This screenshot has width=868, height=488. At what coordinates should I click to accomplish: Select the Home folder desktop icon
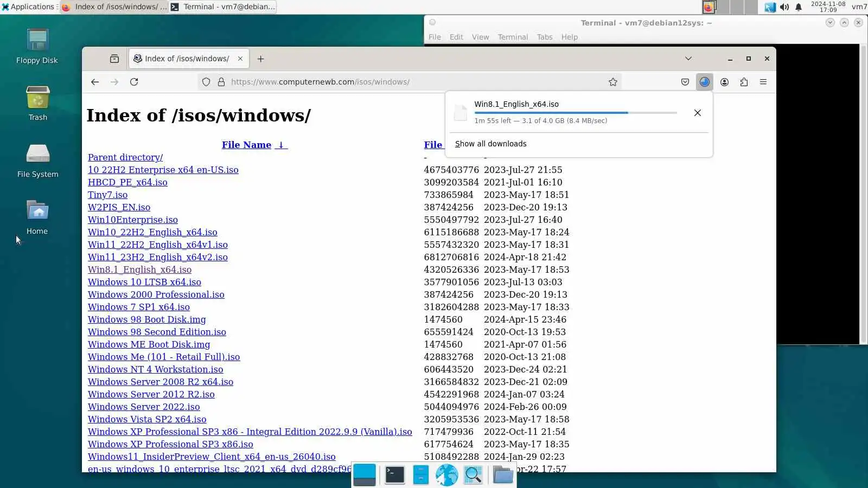click(37, 217)
